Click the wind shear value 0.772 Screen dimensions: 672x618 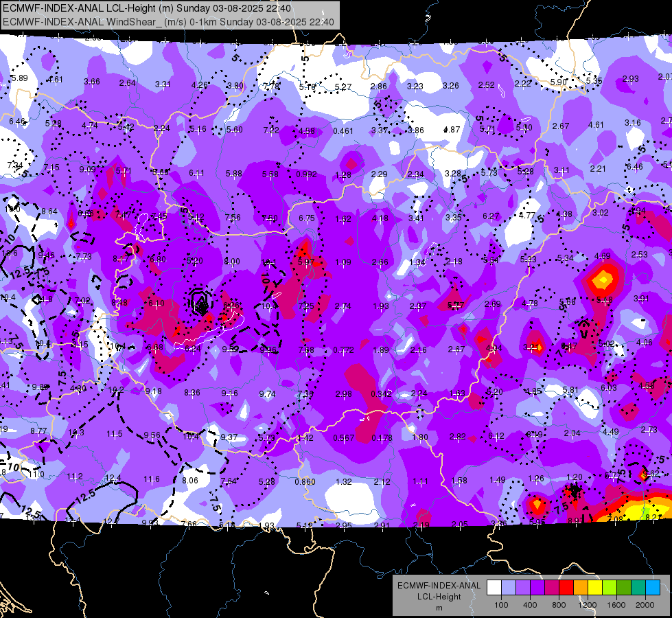[343, 350]
